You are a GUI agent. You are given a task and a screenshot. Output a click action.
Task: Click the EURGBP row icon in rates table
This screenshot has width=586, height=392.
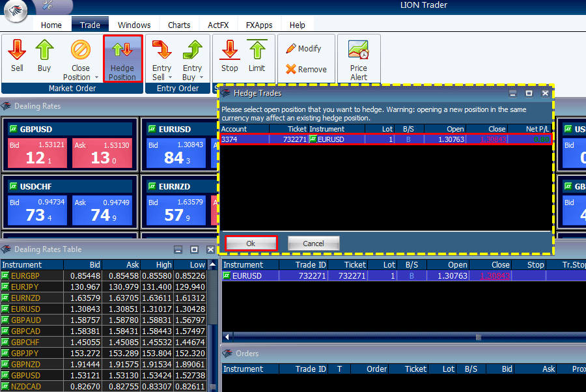(x=5, y=276)
